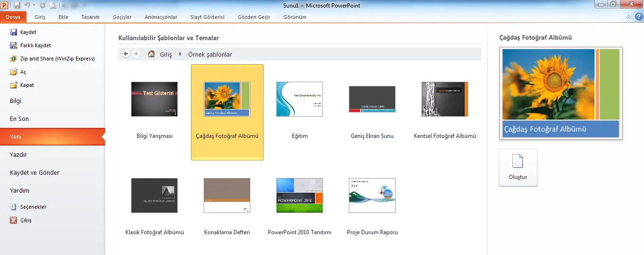Image resolution: width=644 pixels, height=255 pixels.
Task: Select Yazdır in the backstage menu
Action: (18, 154)
